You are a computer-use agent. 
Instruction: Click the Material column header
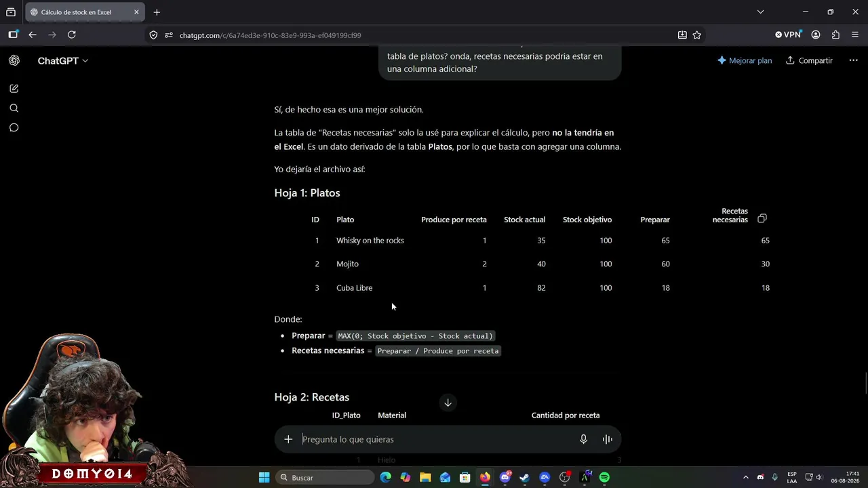click(x=392, y=415)
